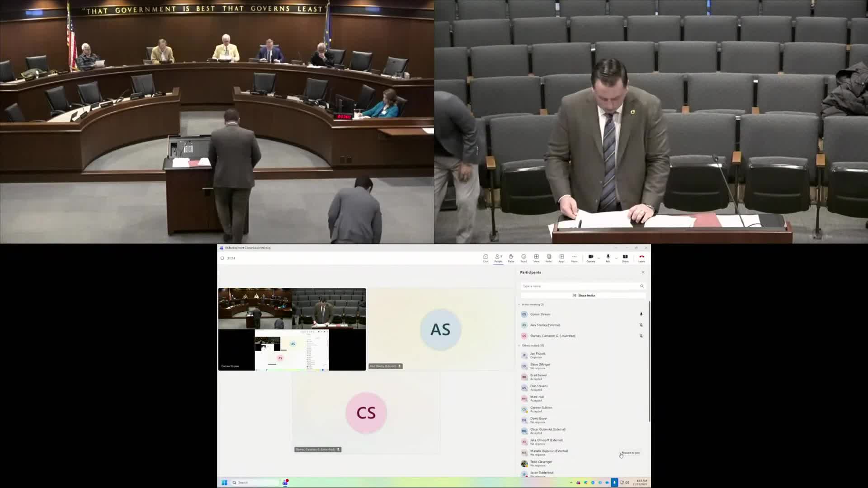Open the Chat panel
Screen dimensions: 868x488
[x=486, y=258]
